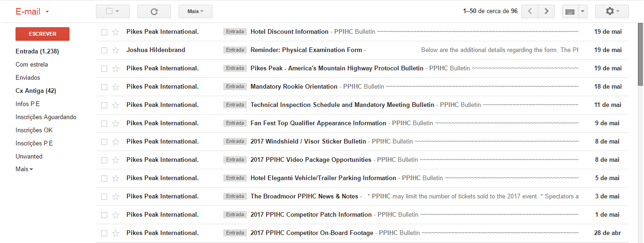Click the 1–50 de cerca de 96 counter

[490, 11]
